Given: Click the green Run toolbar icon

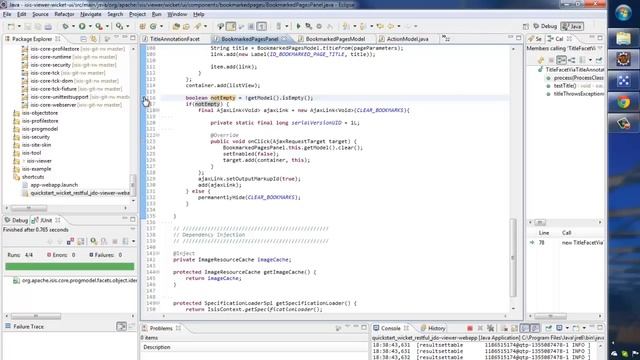Looking at the screenshot, I should tap(82, 27).
